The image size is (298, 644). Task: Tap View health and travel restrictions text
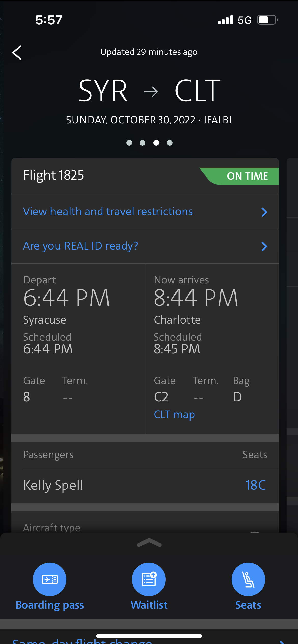108,212
